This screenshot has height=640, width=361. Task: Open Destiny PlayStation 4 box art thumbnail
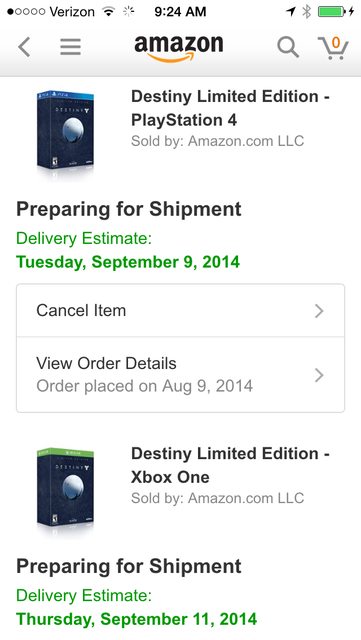(x=65, y=131)
